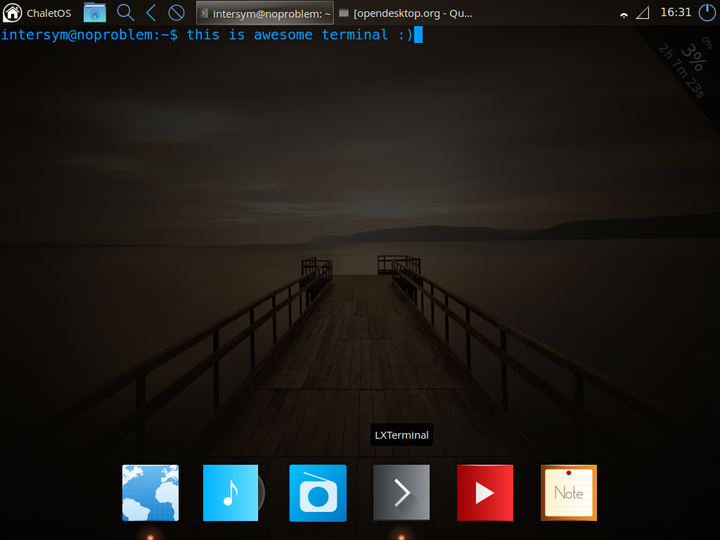This screenshot has width=720, height=540.
Task: Launch the music note dock icon
Action: (x=231, y=493)
